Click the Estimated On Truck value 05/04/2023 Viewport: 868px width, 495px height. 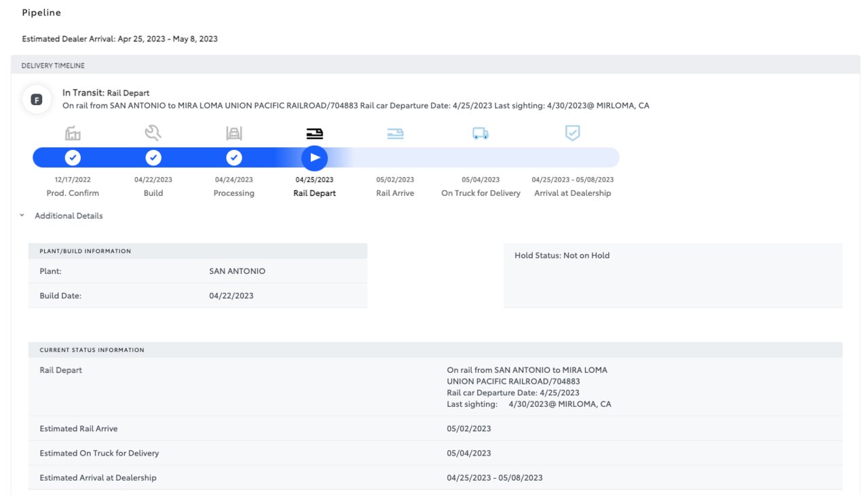469,453
